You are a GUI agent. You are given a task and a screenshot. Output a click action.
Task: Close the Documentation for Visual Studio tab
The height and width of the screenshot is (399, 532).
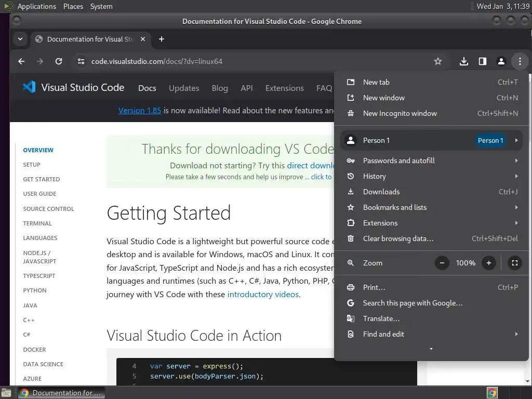(143, 39)
